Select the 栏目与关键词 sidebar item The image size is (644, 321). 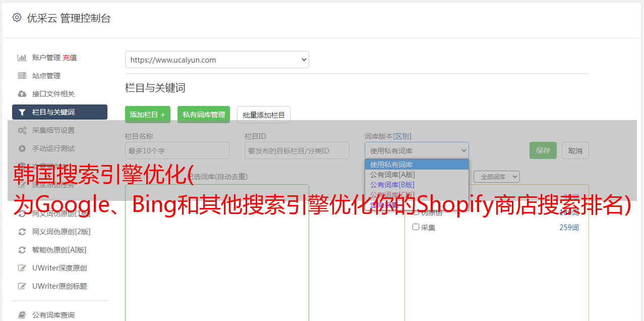60,112
